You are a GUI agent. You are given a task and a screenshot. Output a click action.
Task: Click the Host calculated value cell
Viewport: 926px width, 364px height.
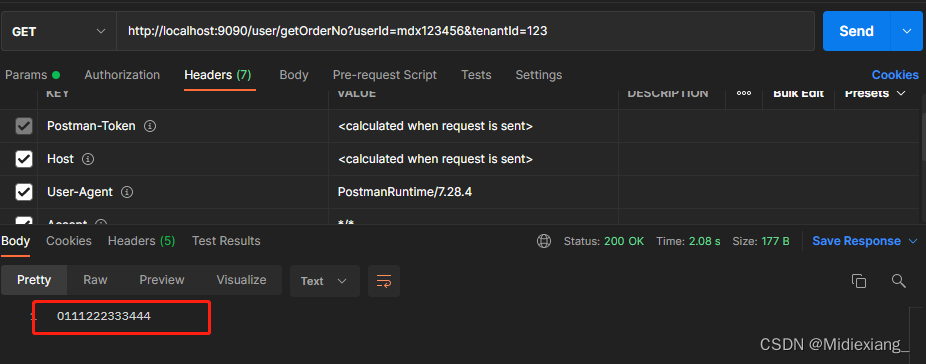pos(473,159)
